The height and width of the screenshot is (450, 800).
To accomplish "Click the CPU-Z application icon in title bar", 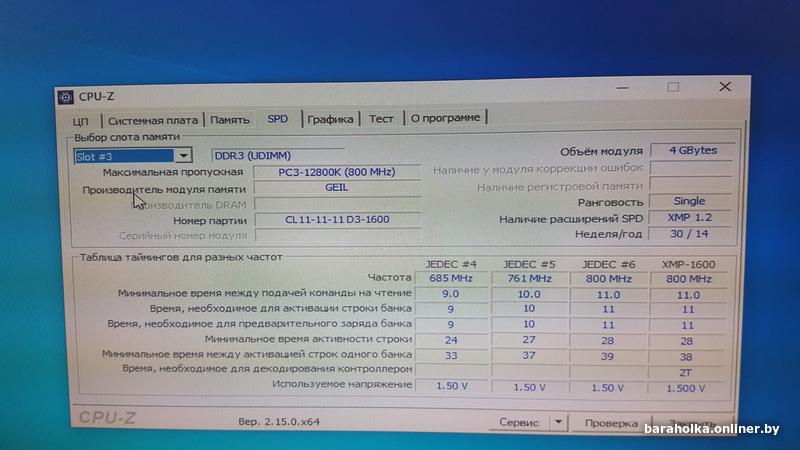I will 65,97.
